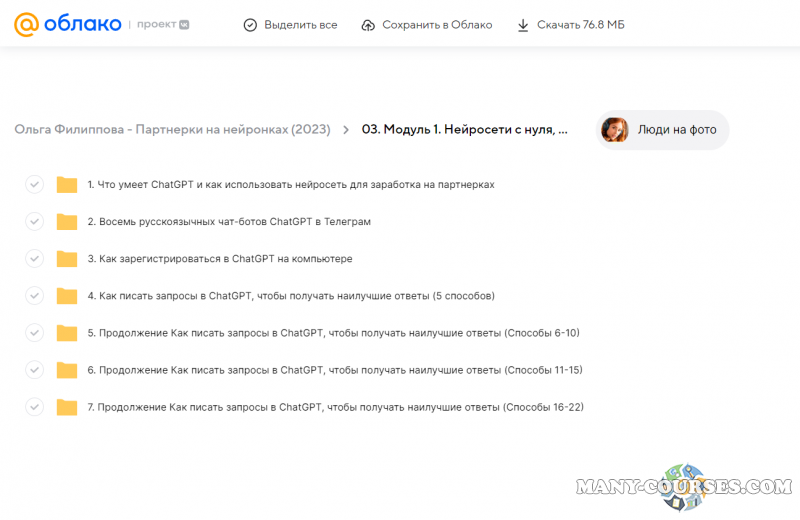Image resolution: width=800 pixels, height=520 pixels.
Task: Click the select-all checkmark icon
Action: point(250,25)
